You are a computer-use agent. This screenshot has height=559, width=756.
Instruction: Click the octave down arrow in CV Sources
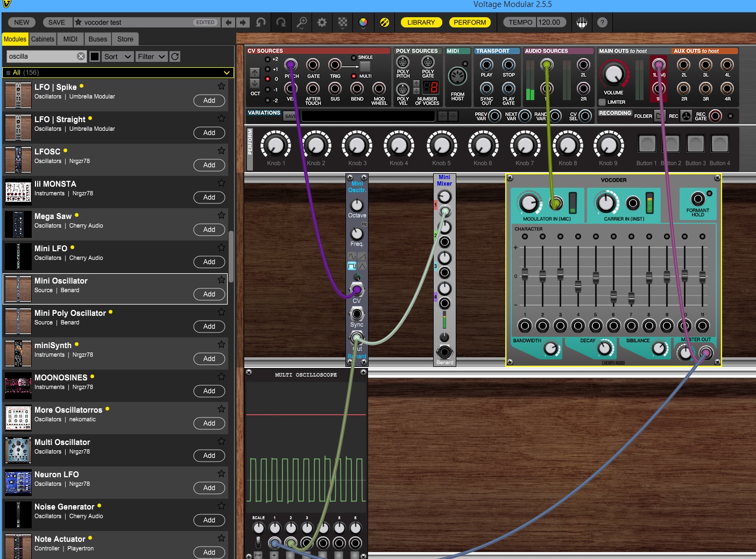(255, 83)
